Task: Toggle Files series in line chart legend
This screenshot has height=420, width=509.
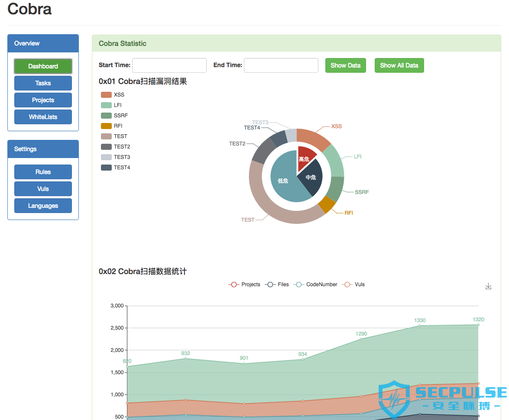Action: [x=276, y=284]
